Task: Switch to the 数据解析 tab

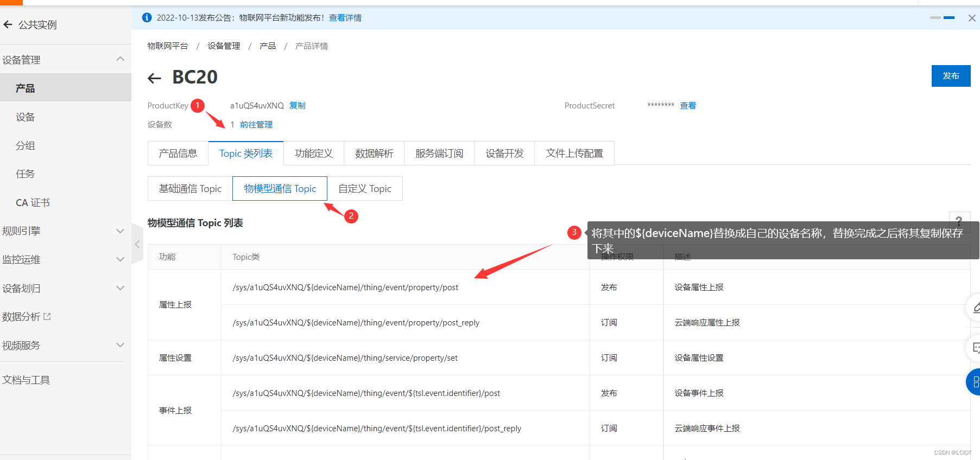Action: [374, 154]
